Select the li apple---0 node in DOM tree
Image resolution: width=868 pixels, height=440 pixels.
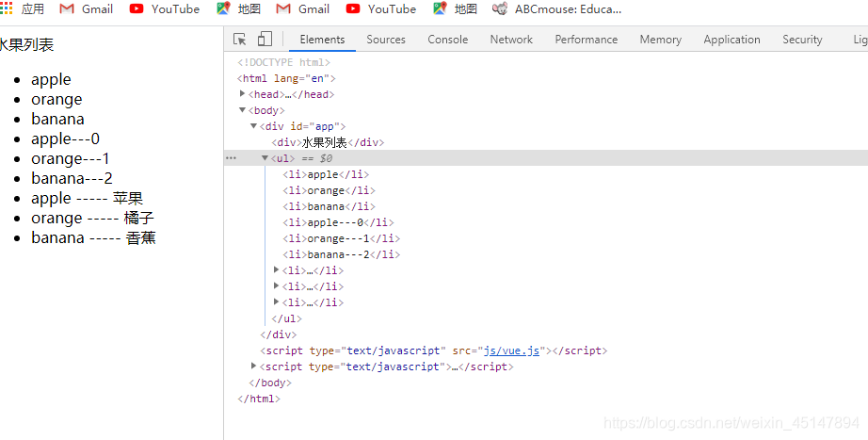(338, 222)
